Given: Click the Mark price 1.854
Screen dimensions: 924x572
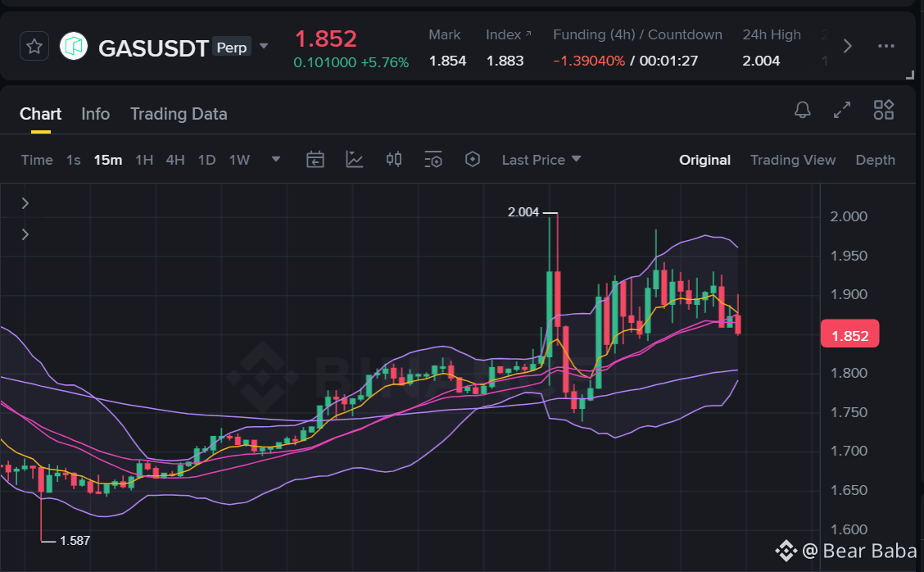Looking at the screenshot, I should click(x=447, y=61).
